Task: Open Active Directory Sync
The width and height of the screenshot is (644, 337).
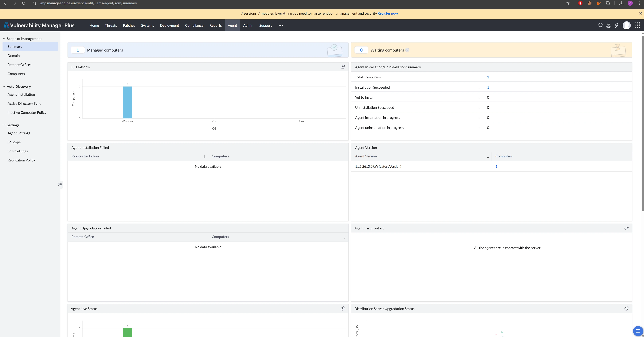Action: 24,103
